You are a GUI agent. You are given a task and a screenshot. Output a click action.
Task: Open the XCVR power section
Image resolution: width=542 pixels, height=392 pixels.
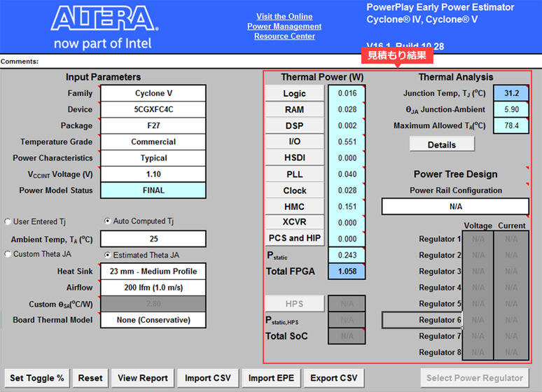[x=295, y=222]
